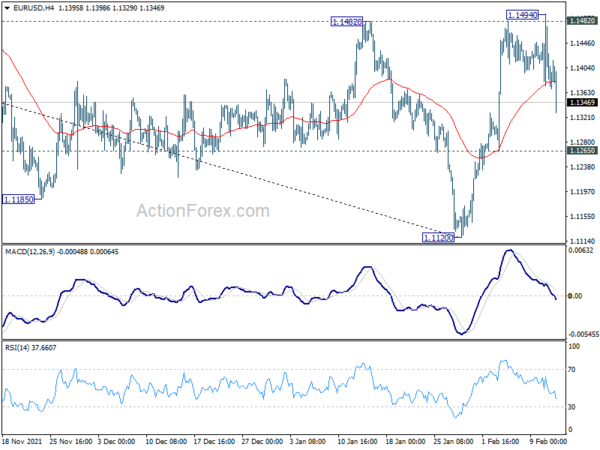600x450 pixels.
Task: Click the 1.11970 price axis value
Action: coord(582,192)
